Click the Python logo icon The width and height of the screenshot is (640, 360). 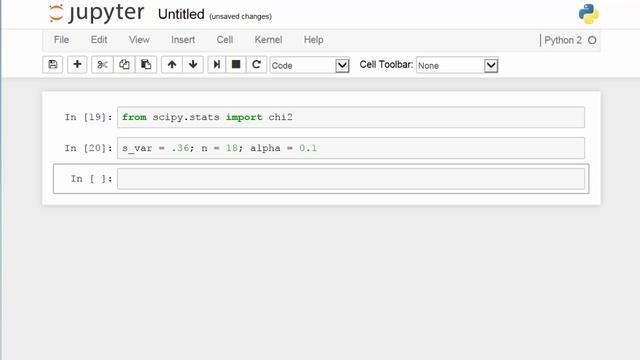click(589, 14)
